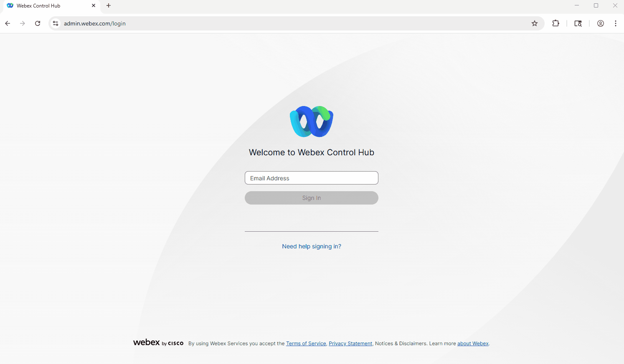Open the browser Extensions menu

pyautogui.click(x=556, y=23)
